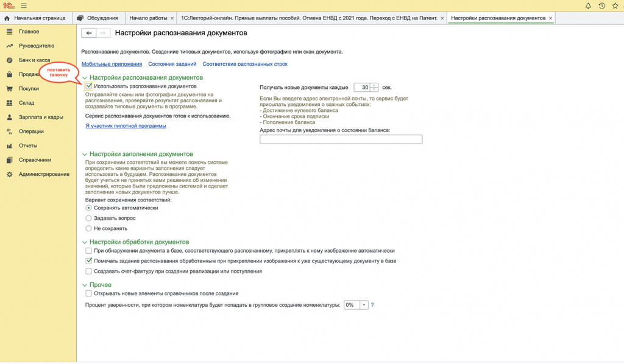Enable Создавать счет-фактуру checkbox
The image size is (624, 364).
[x=89, y=271]
